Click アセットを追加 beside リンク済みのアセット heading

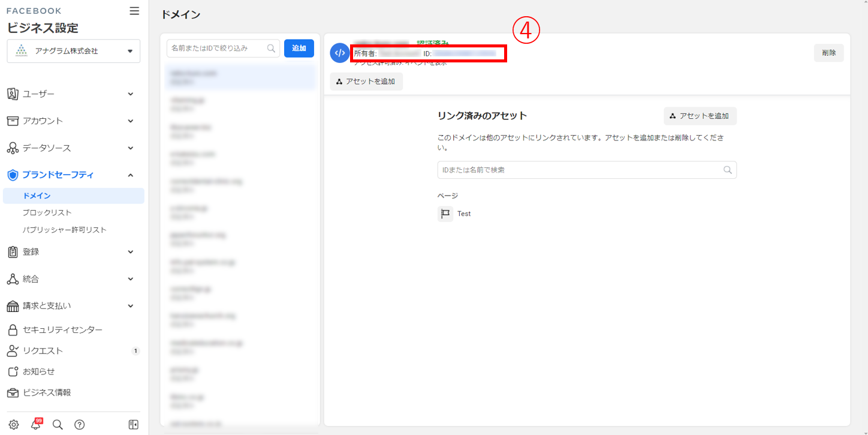(700, 116)
